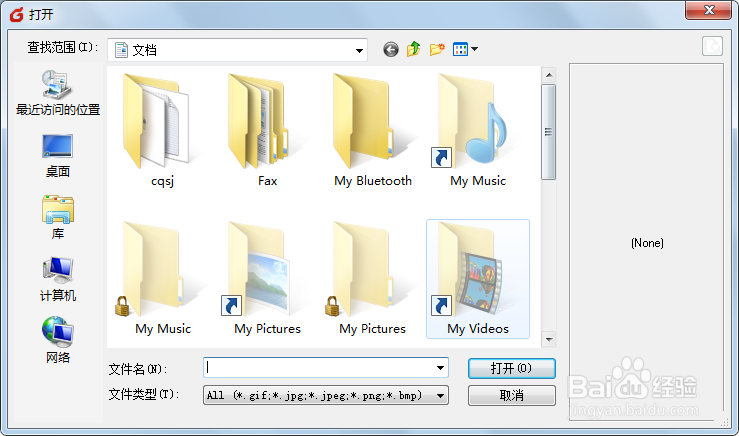Select the locked My Music folder
The width and height of the screenshot is (739, 436).
point(162,279)
